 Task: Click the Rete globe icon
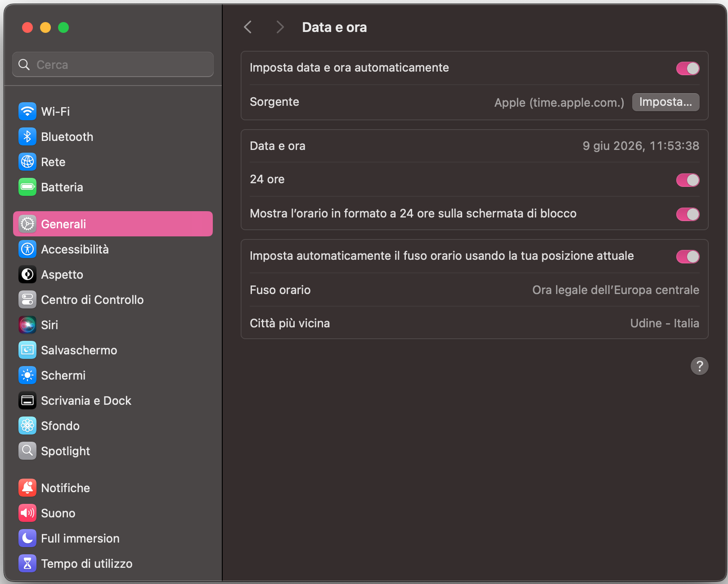27,162
